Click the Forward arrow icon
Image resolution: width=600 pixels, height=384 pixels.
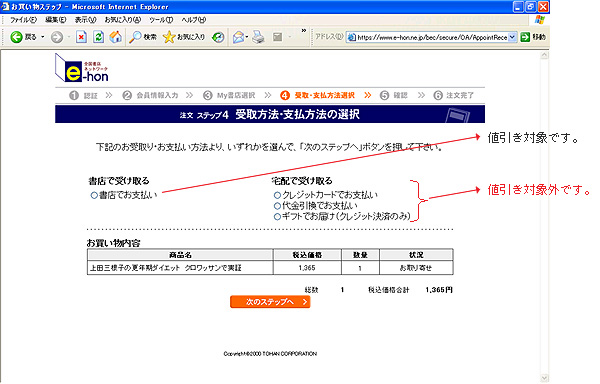(57, 37)
